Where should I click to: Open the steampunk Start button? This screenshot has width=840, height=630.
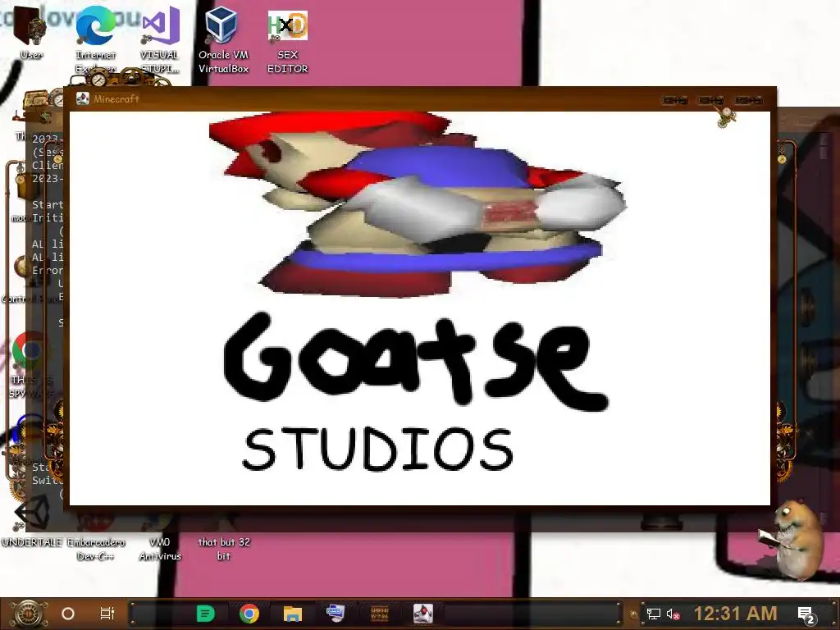[28, 614]
